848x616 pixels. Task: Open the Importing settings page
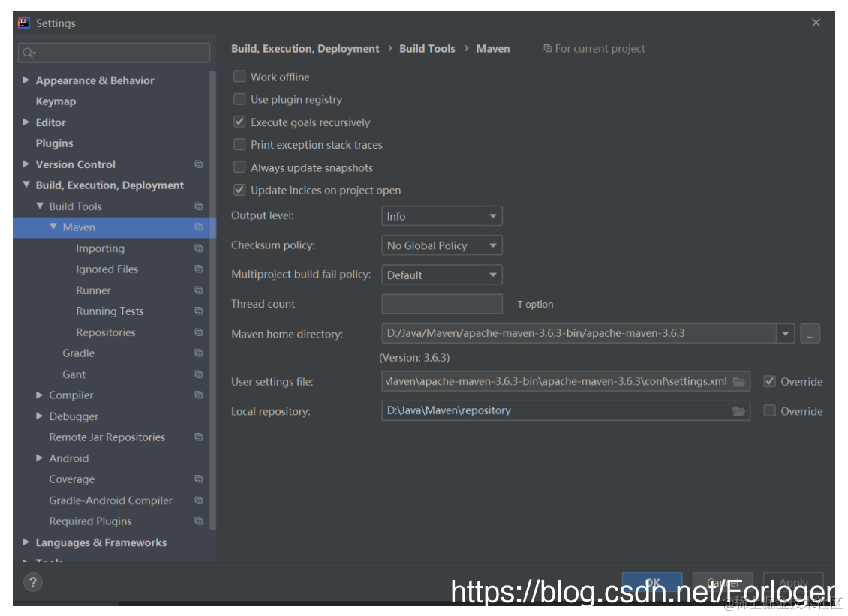(100, 248)
